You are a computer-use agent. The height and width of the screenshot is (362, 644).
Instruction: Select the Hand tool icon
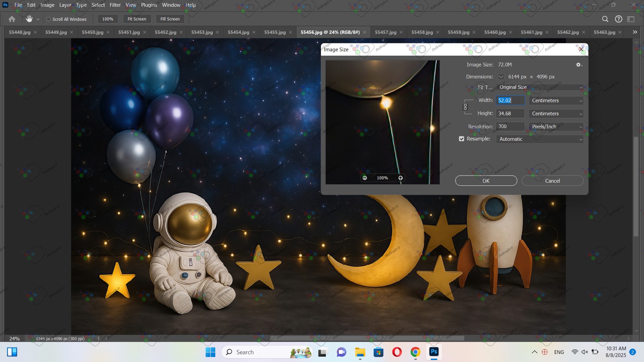[29, 19]
